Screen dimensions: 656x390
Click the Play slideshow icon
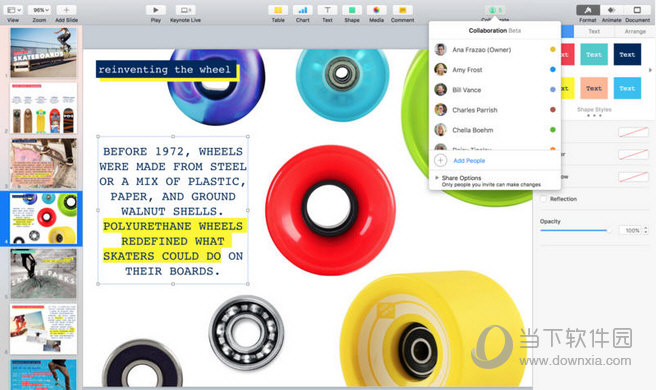pos(156,10)
